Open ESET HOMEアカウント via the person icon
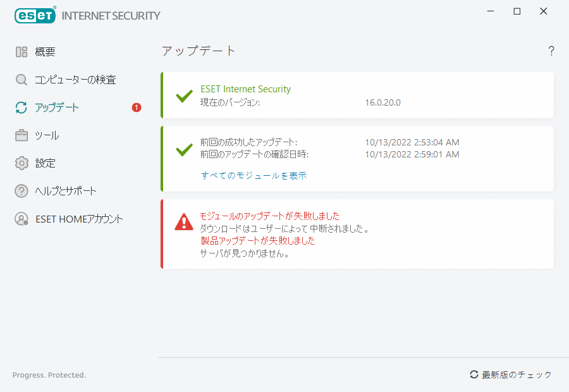 (21, 219)
